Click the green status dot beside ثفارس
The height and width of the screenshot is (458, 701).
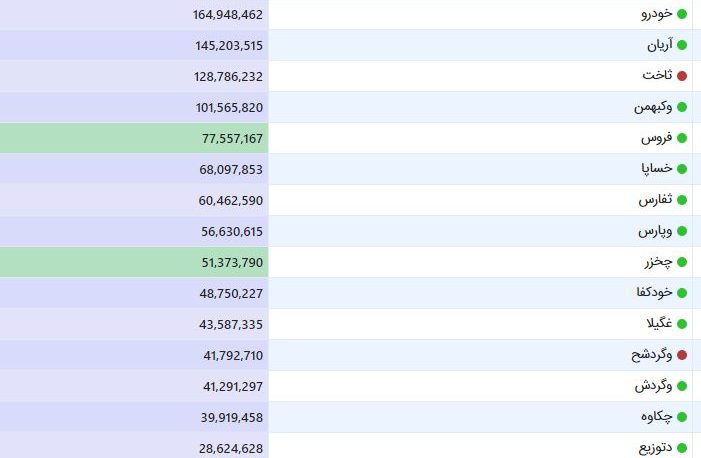pyautogui.click(x=682, y=200)
